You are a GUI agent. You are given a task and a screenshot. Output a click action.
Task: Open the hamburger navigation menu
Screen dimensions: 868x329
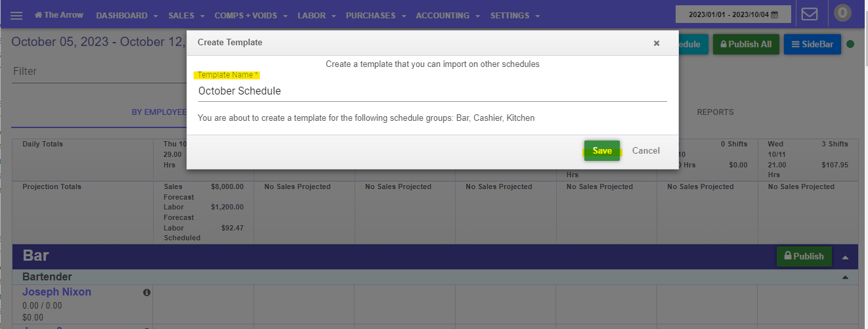17,15
